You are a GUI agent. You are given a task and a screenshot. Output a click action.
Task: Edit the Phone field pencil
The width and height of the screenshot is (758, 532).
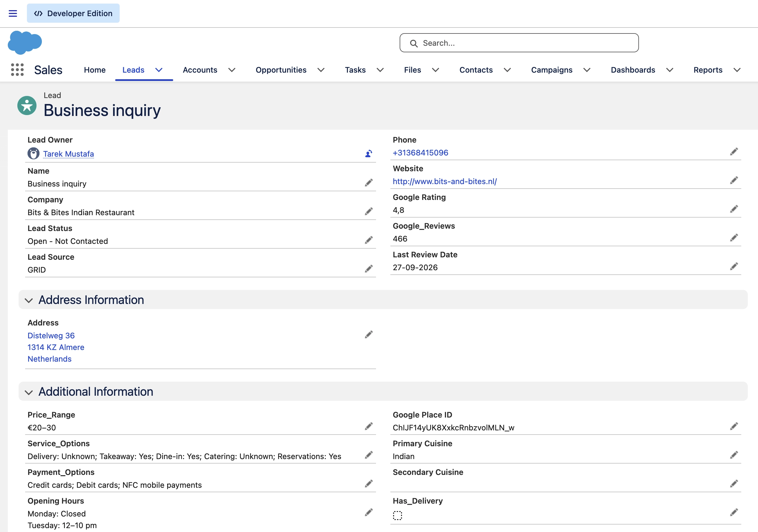click(x=734, y=152)
